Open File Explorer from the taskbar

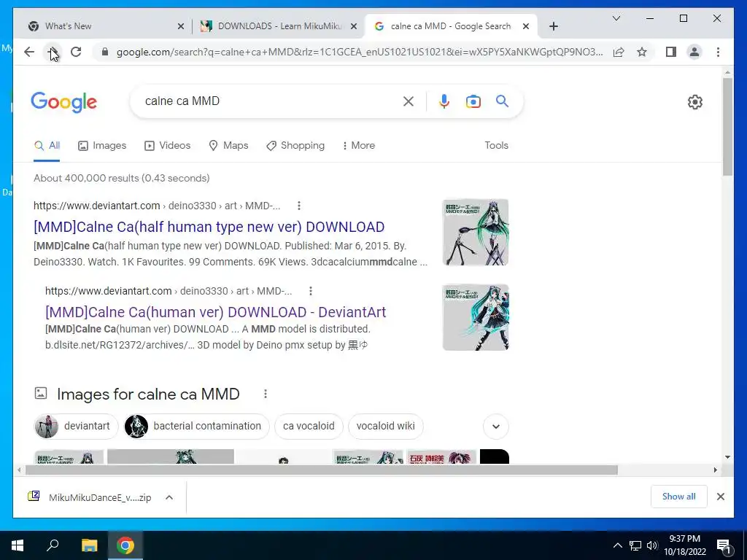click(89, 545)
